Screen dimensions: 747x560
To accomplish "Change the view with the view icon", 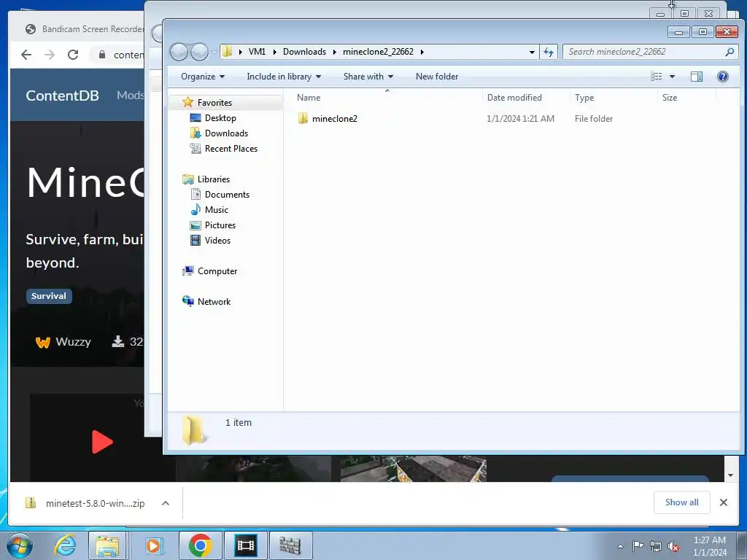I will coord(657,76).
